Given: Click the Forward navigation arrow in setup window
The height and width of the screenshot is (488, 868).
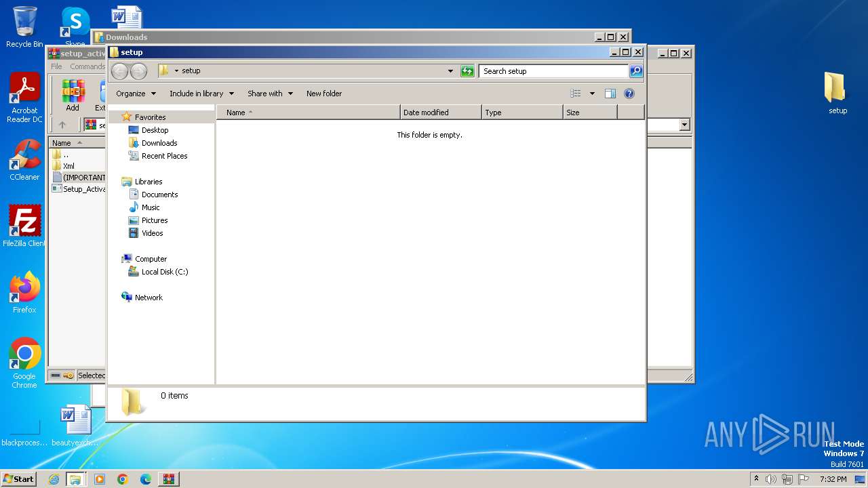Looking at the screenshot, I should [138, 71].
